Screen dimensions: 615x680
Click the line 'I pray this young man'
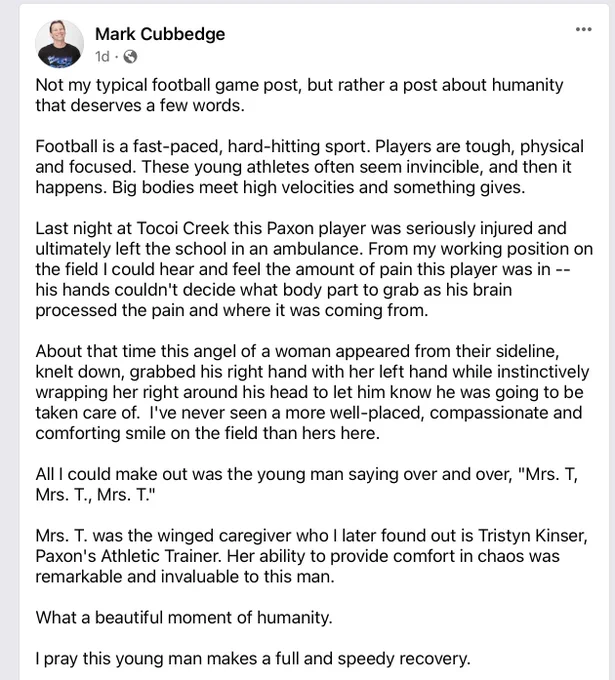pos(253,658)
